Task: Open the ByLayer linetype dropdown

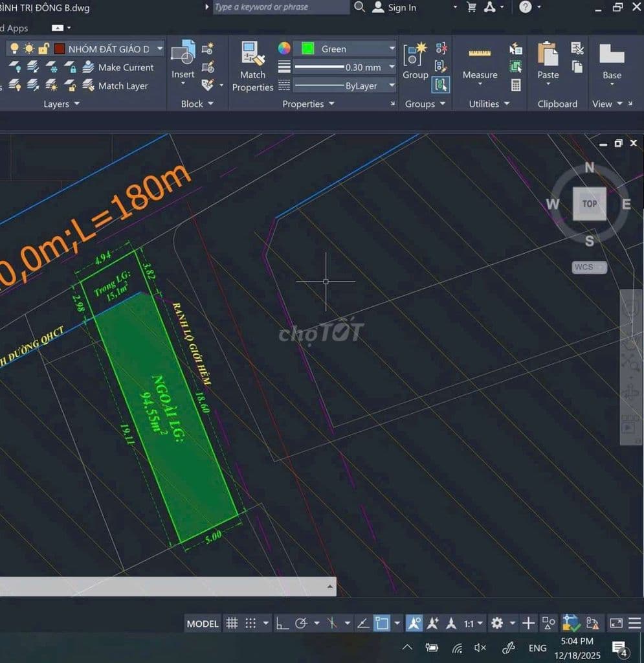Action: click(x=392, y=85)
